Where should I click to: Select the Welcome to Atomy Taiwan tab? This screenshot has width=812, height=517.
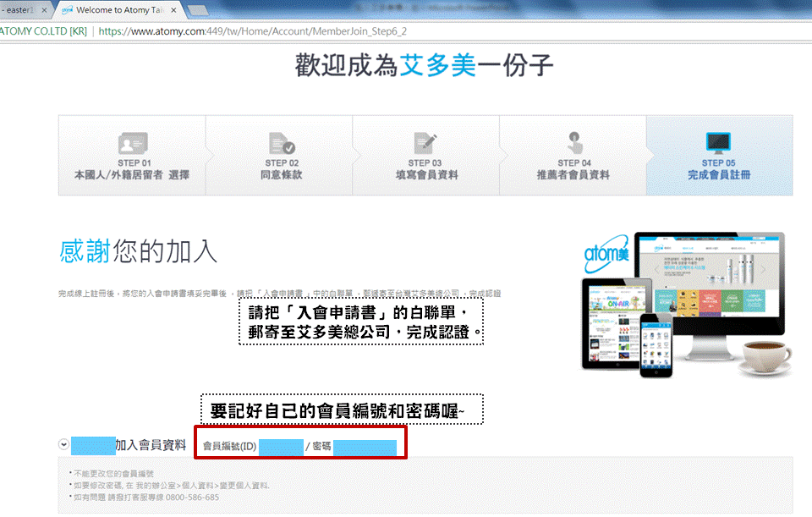point(119,10)
